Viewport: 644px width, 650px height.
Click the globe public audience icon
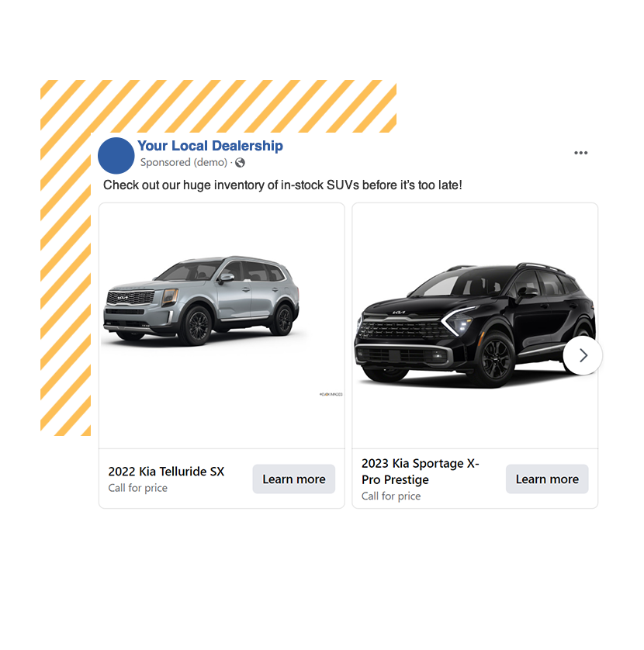(x=240, y=163)
